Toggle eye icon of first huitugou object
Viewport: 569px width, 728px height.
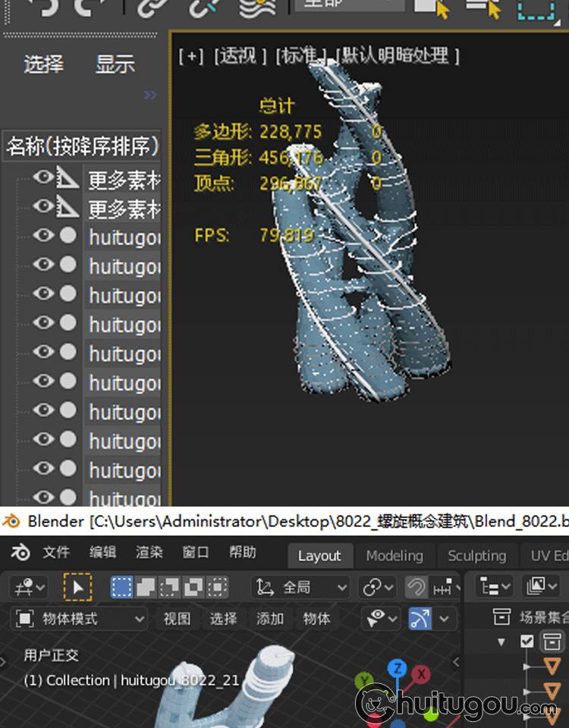(44, 236)
